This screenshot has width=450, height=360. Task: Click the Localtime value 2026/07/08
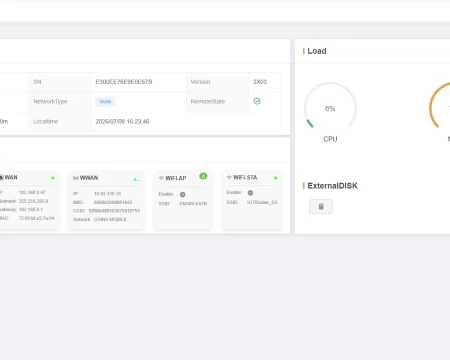(x=122, y=121)
